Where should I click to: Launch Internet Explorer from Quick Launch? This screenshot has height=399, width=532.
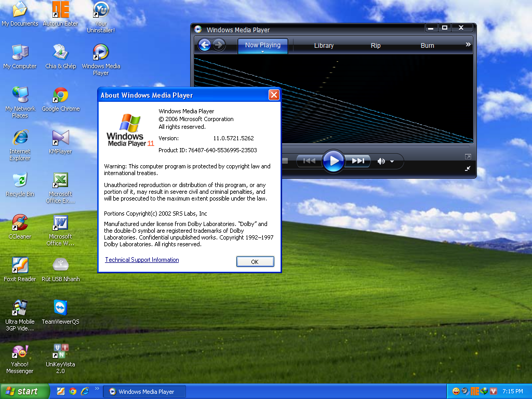[85, 391]
